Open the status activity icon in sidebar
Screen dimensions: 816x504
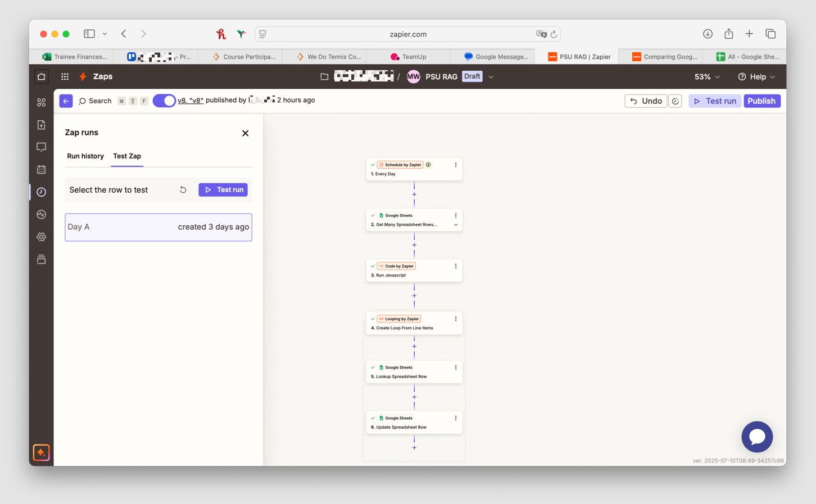click(x=41, y=215)
